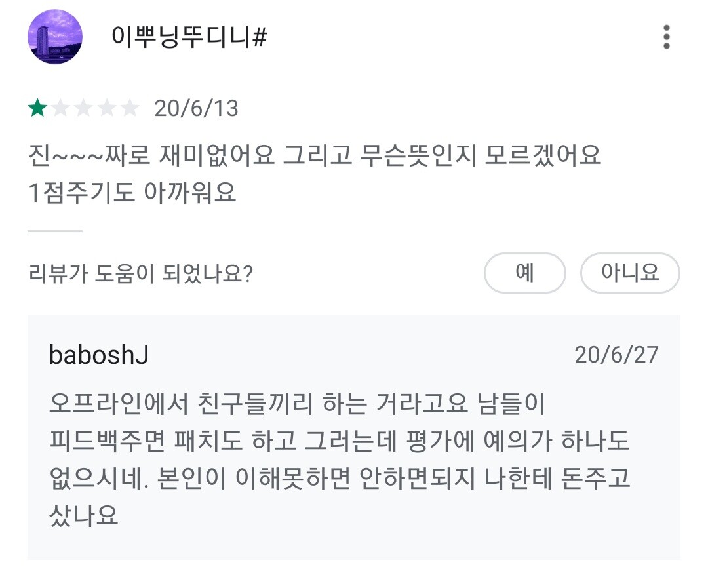The width and height of the screenshot is (708, 588).
Task: Click the fourth gray rating star
Action: pos(106,108)
